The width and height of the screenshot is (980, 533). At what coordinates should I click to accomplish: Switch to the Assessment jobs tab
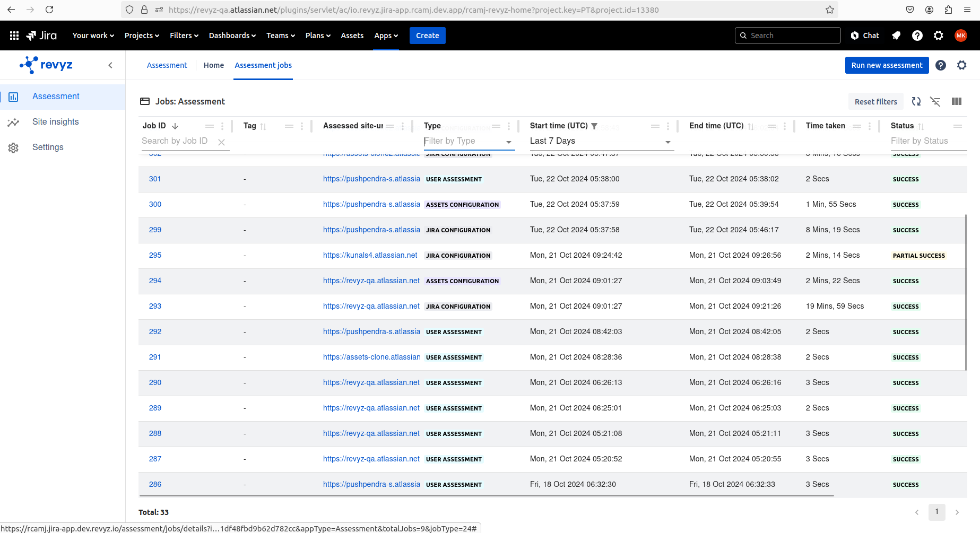pyautogui.click(x=263, y=65)
